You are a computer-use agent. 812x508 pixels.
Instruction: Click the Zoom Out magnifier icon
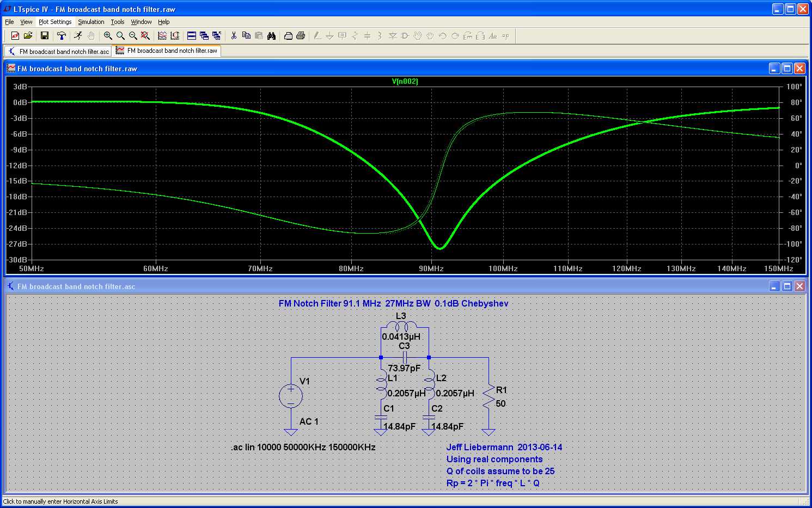click(133, 36)
